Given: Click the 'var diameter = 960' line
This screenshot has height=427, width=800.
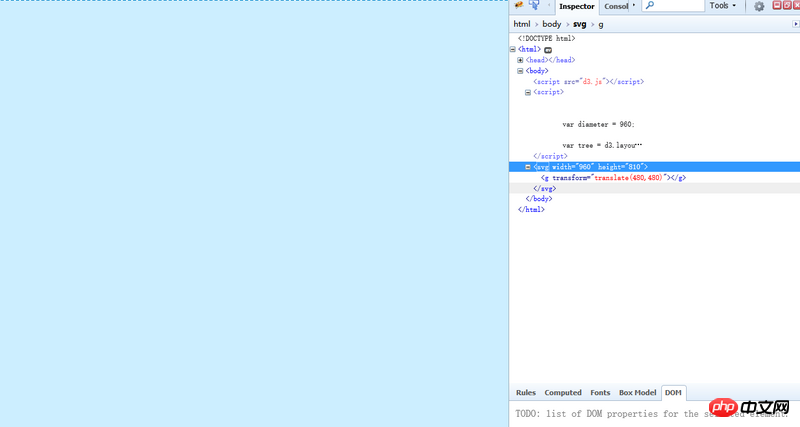Looking at the screenshot, I should pyautogui.click(x=598, y=124).
